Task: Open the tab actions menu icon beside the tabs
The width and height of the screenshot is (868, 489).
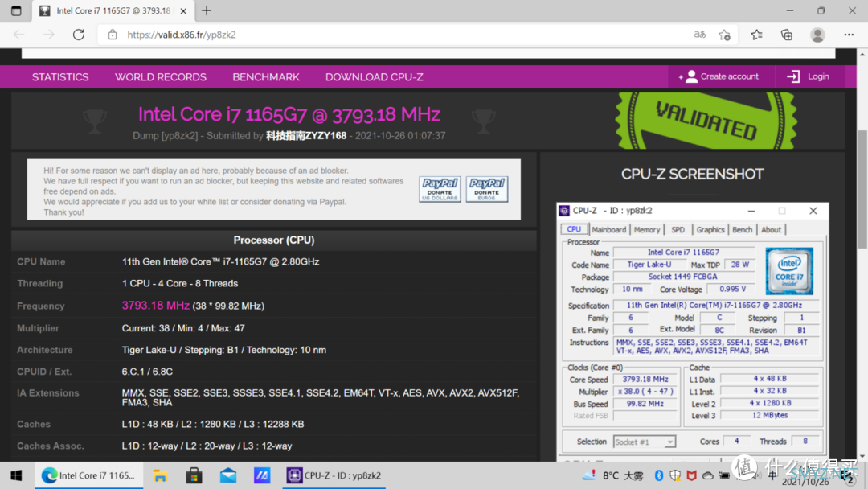Action: tap(16, 10)
